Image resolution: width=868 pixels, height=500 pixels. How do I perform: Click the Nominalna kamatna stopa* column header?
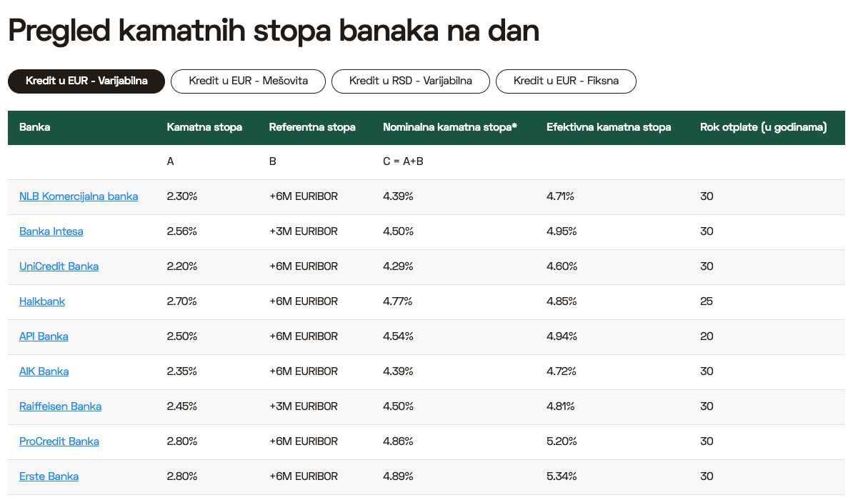[449, 127]
